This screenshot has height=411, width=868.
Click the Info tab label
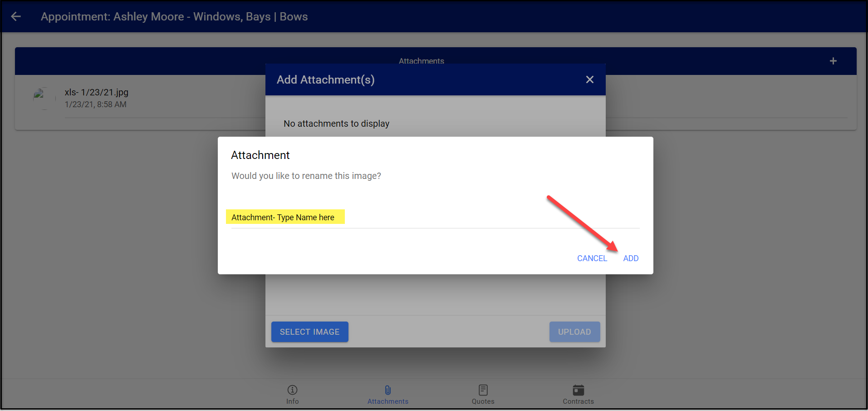pyautogui.click(x=293, y=401)
